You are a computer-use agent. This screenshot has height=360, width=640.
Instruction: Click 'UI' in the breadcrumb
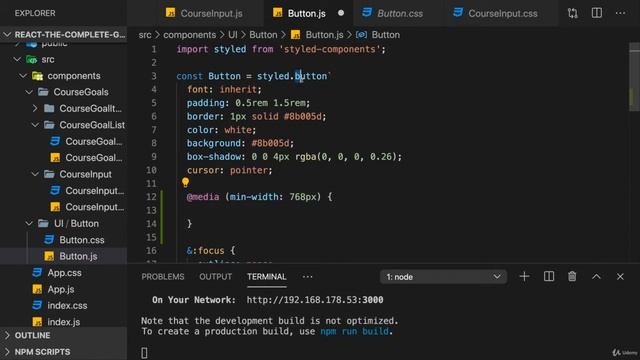click(233, 35)
